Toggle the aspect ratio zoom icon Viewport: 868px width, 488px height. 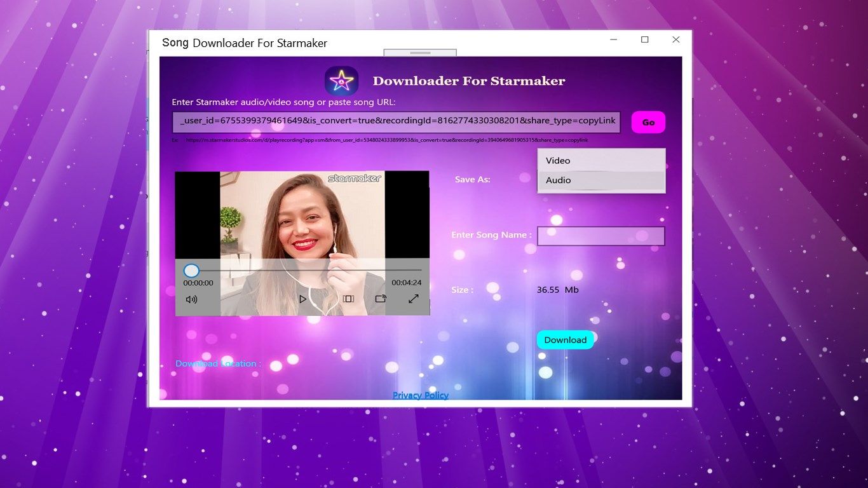[x=348, y=299]
